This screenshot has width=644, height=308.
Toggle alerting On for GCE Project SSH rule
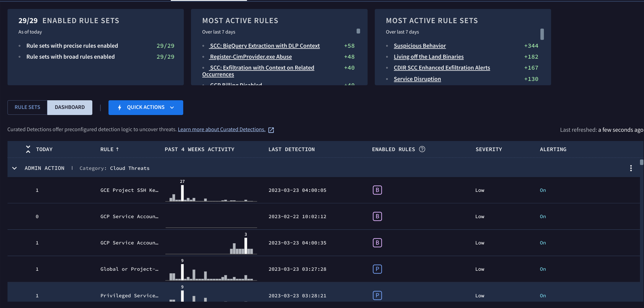click(543, 190)
